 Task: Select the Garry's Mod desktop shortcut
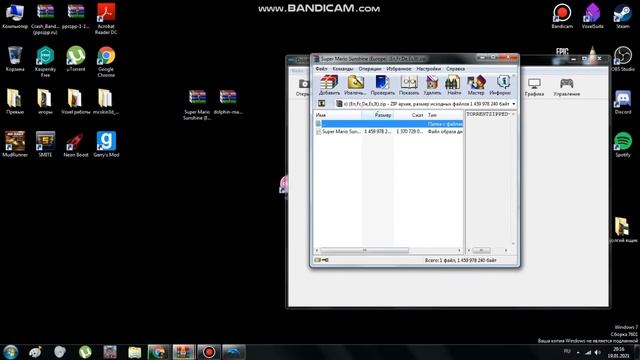coord(106,144)
